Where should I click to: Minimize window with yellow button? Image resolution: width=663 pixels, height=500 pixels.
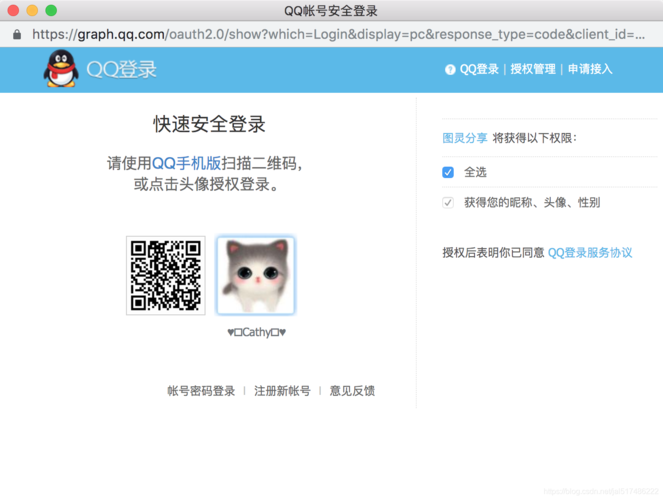click(x=32, y=10)
